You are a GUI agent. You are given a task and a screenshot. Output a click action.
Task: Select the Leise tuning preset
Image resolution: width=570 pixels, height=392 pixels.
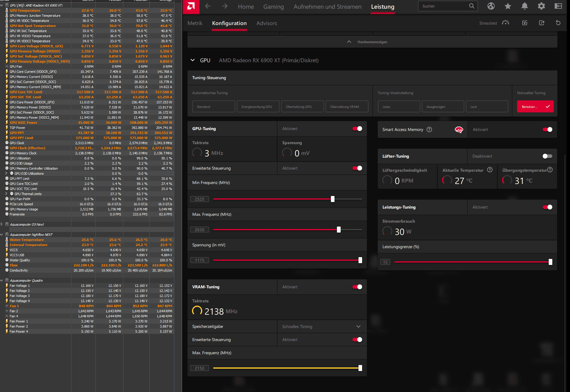399,107
